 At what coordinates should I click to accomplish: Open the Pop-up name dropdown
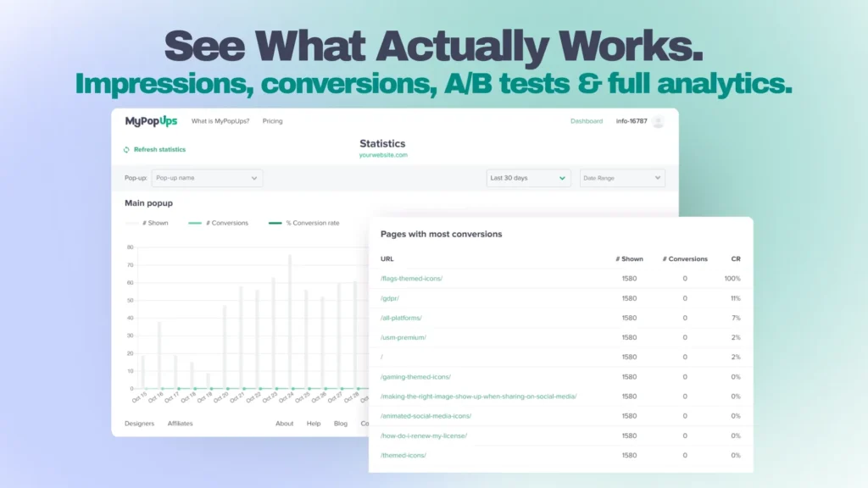[x=207, y=178]
